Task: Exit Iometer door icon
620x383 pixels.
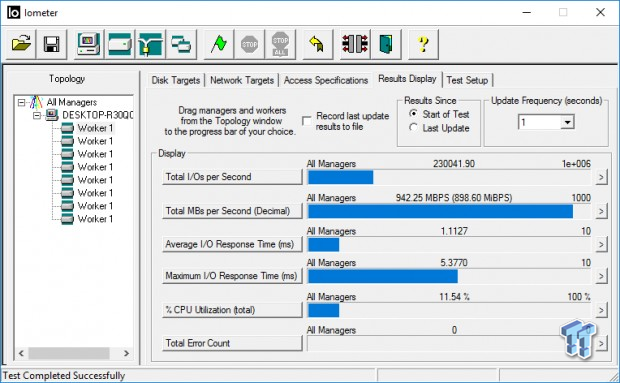Action: point(386,44)
